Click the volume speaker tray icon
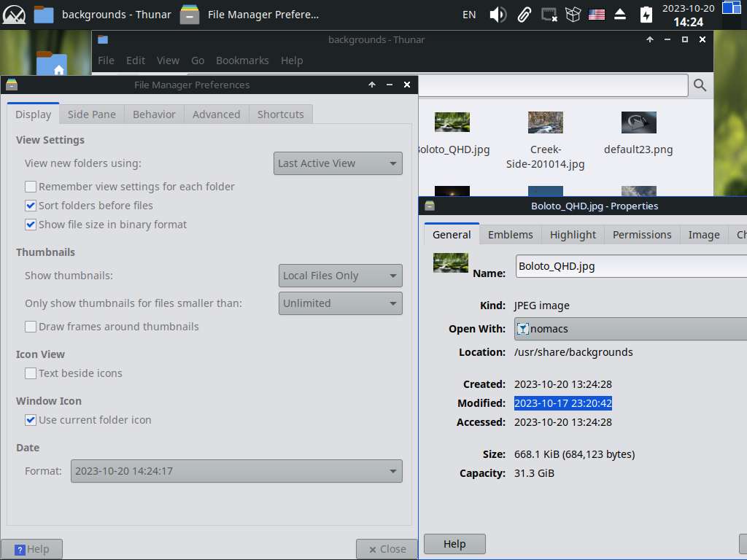The image size is (747, 560). [498, 15]
